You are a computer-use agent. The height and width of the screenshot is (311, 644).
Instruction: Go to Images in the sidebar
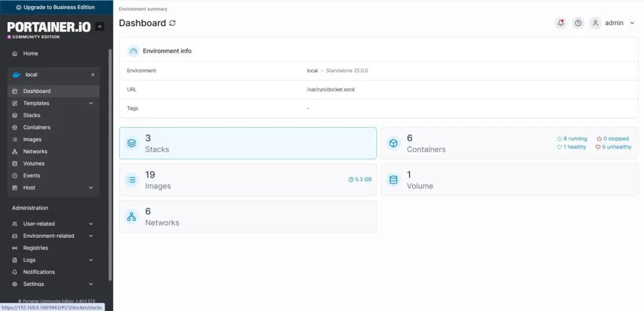pos(54,139)
